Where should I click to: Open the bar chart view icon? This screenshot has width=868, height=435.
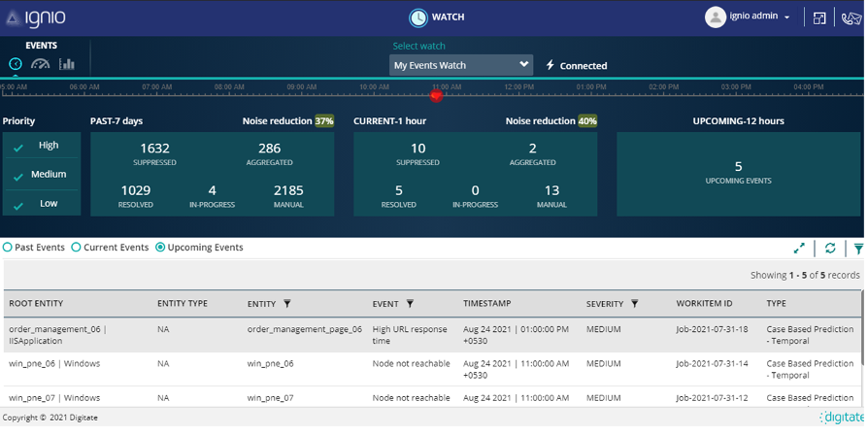[x=67, y=64]
